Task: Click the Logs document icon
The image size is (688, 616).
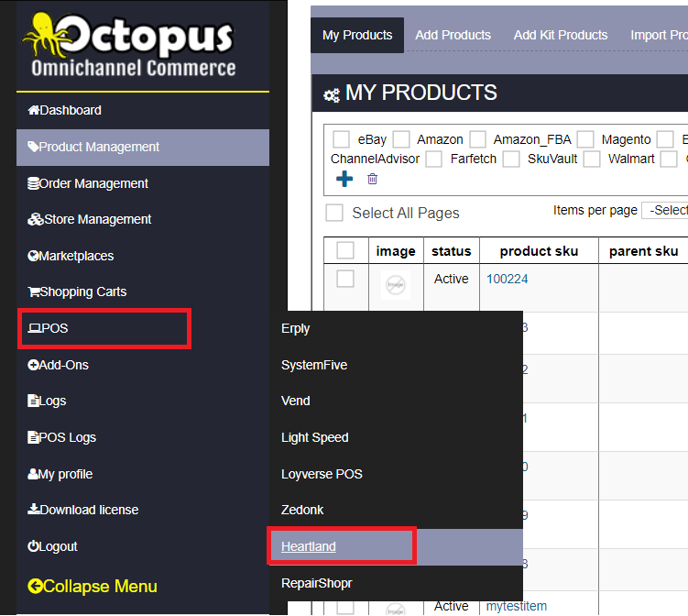Action: (33, 401)
